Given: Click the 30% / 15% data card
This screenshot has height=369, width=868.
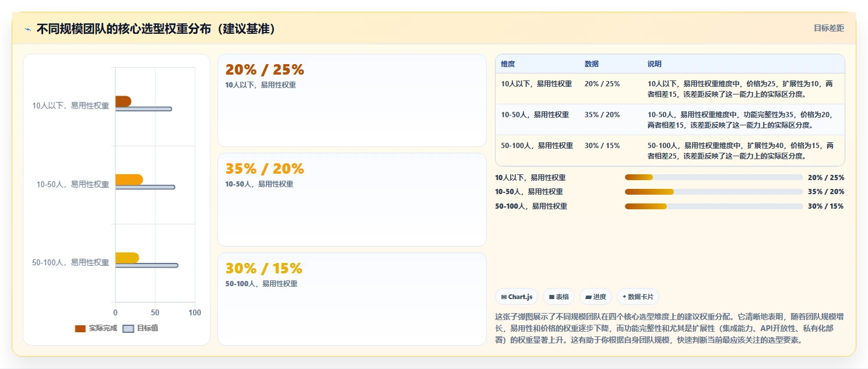Looking at the screenshot, I should coord(352,299).
